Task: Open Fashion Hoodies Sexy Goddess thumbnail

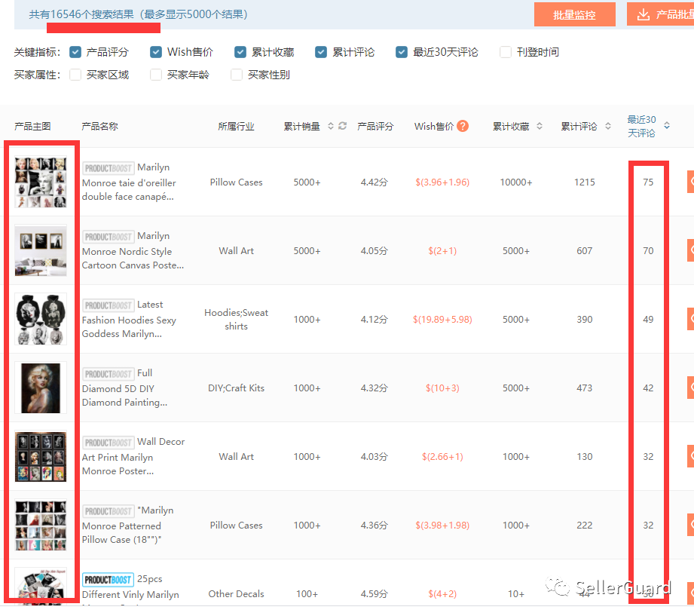Action: (x=41, y=319)
